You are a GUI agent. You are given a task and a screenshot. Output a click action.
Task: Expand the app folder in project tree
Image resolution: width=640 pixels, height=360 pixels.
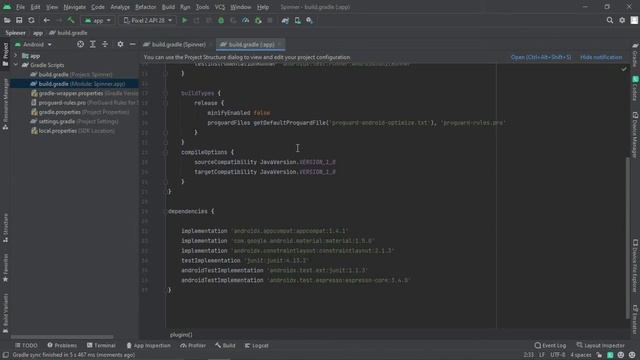(16, 56)
